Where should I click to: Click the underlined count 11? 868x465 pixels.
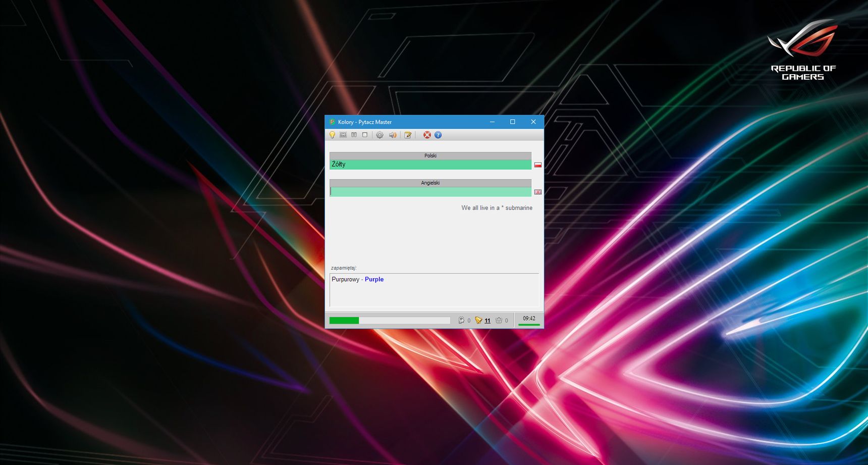[487, 321]
